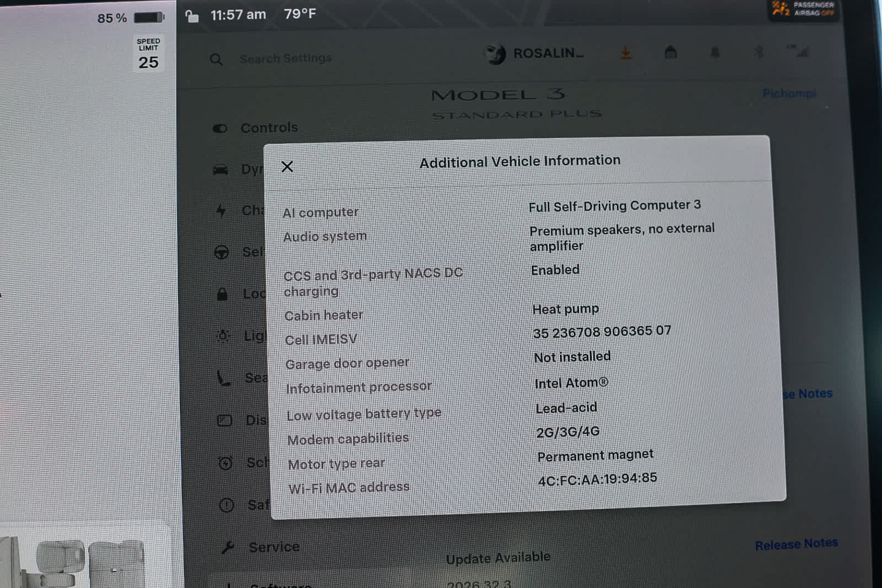Tap the steering wheel Autopilot icon
The height and width of the screenshot is (588, 882).
[x=221, y=252]
